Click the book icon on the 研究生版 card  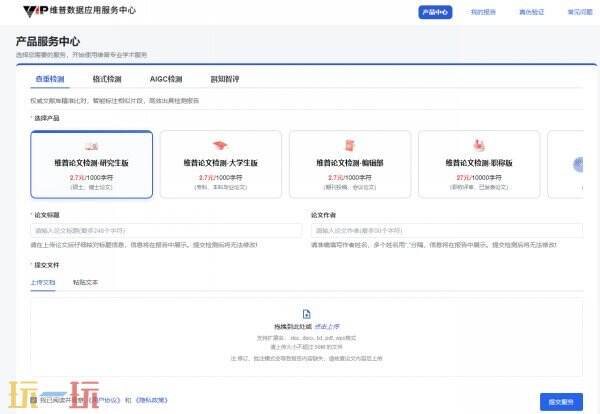(91, 146)
